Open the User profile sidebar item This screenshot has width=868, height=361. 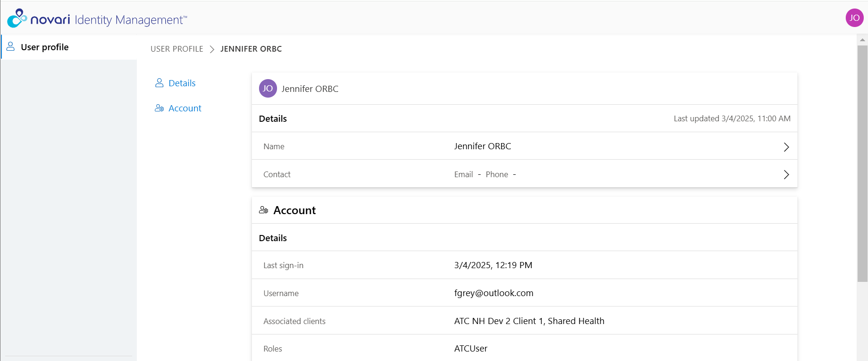pyautogui.click(x=69, y=47)
